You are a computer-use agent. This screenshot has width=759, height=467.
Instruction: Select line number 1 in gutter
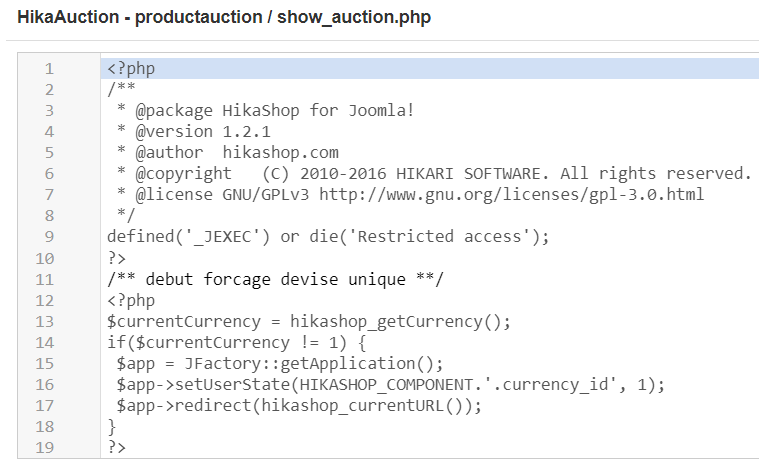pos(49,69)
